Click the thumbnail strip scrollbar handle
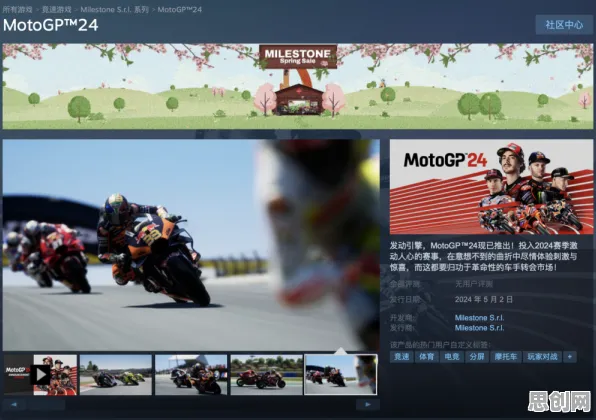This screenshot has width=596, height=420. click(x=46, y=404)
